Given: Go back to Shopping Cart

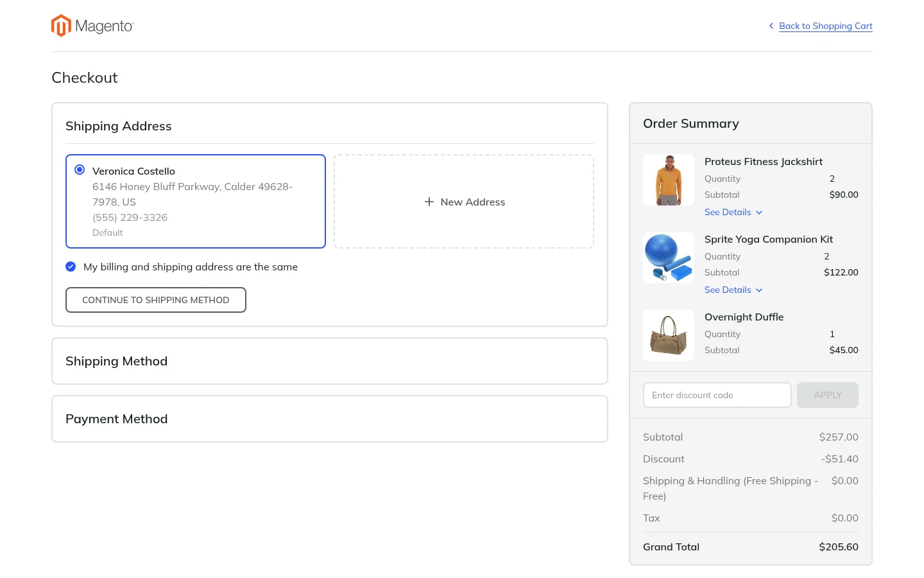Looking at the screenshot, I should (x=825, y=26).
